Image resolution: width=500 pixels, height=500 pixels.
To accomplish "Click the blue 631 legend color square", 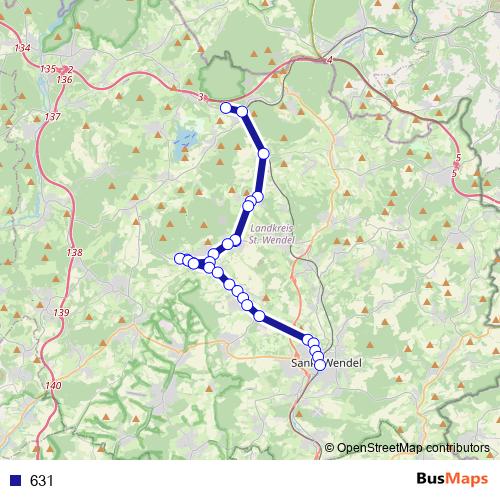I will click(16, 480).
